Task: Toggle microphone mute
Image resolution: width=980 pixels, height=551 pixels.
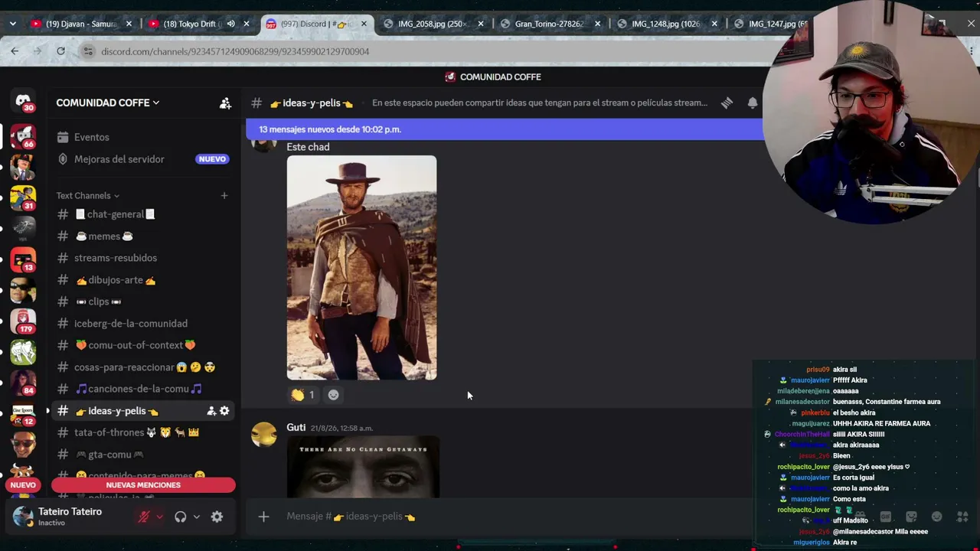Action: coord(143,517)
